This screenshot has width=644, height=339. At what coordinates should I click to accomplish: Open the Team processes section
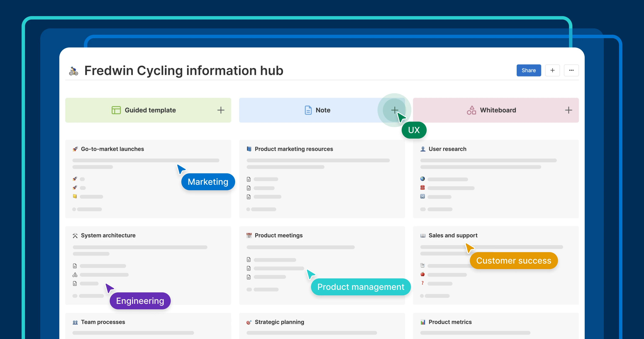[103, 322]
